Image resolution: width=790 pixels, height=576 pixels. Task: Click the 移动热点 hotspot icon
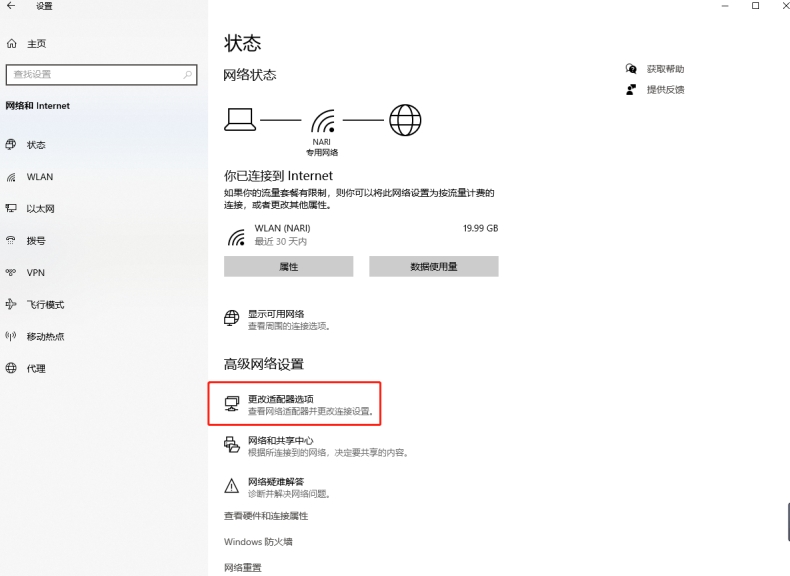pyautogui.click(x=11, y=336)
